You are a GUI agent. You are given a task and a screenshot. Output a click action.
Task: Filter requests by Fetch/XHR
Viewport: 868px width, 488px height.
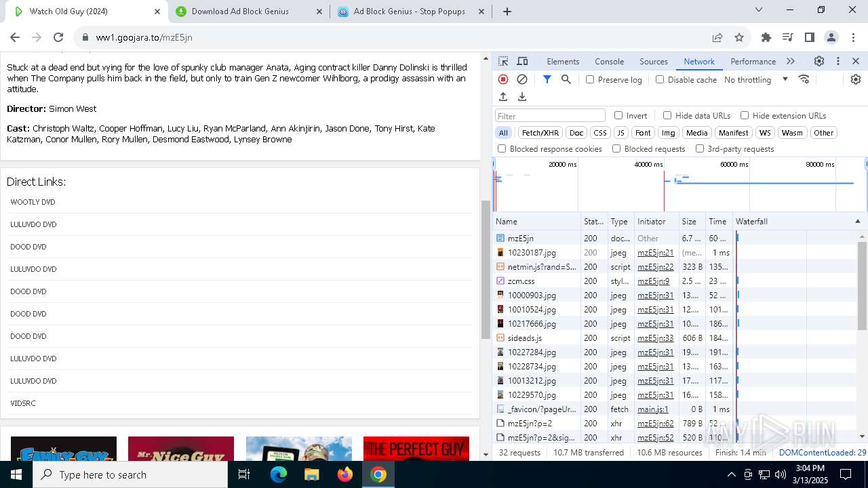tap(540, 133)
